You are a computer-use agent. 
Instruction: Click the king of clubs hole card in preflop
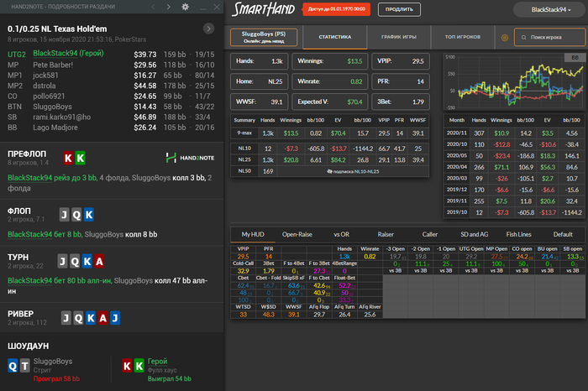[80, 157]
